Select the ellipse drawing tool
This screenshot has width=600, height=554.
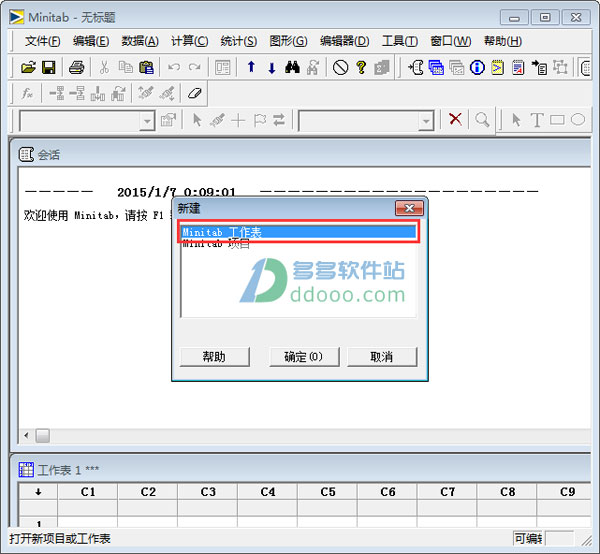578,119
